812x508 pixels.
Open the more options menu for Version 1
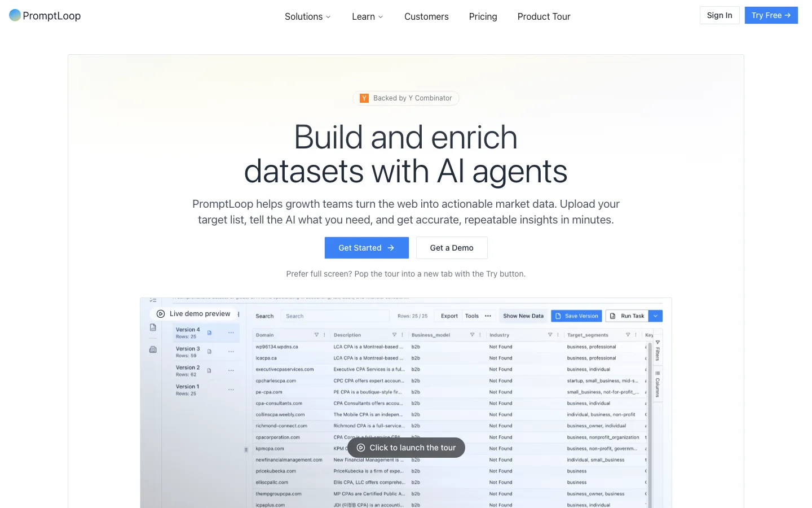pyautogui.click(x=231, y=389)
